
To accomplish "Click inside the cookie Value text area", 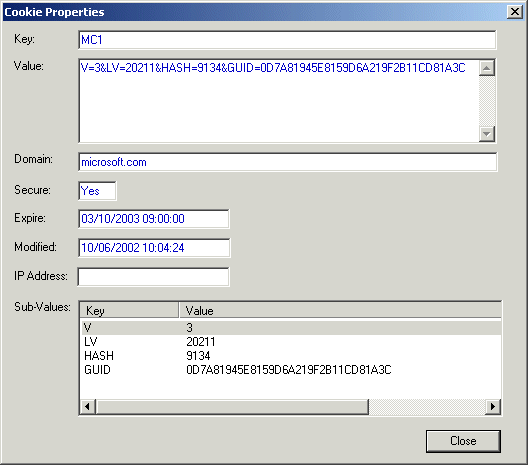I will (278, 101).
